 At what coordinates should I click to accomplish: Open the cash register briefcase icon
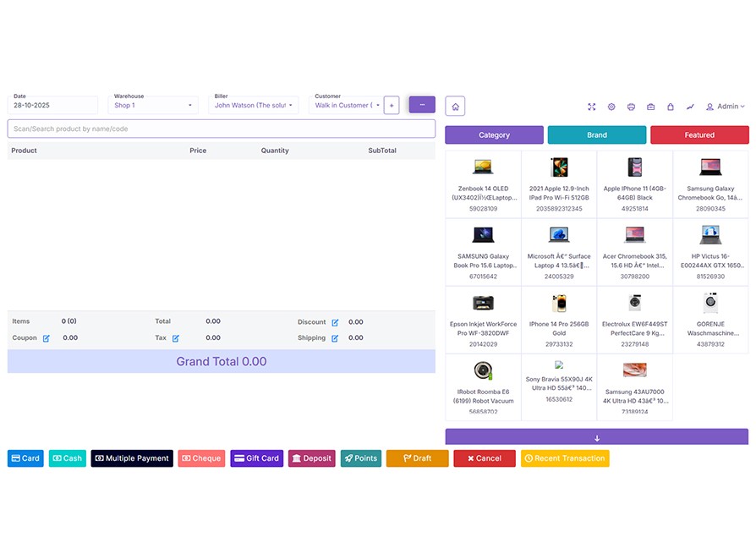(x=651, y=107)
